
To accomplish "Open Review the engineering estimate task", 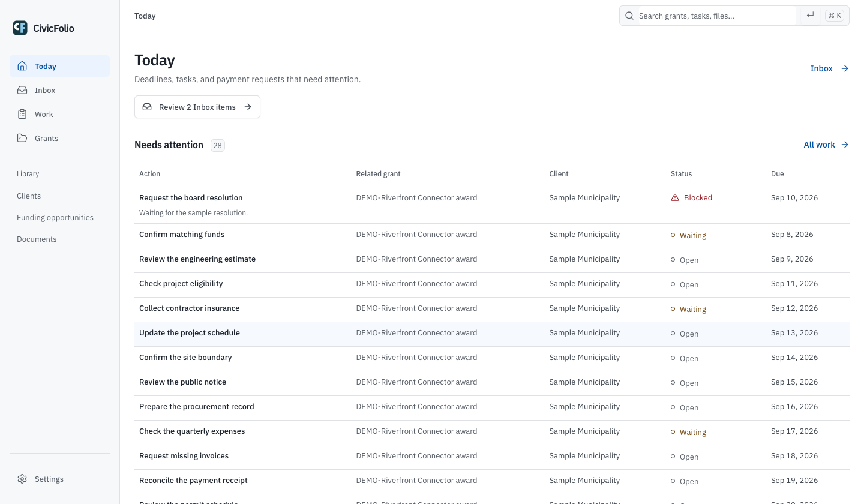I will 197,259.
